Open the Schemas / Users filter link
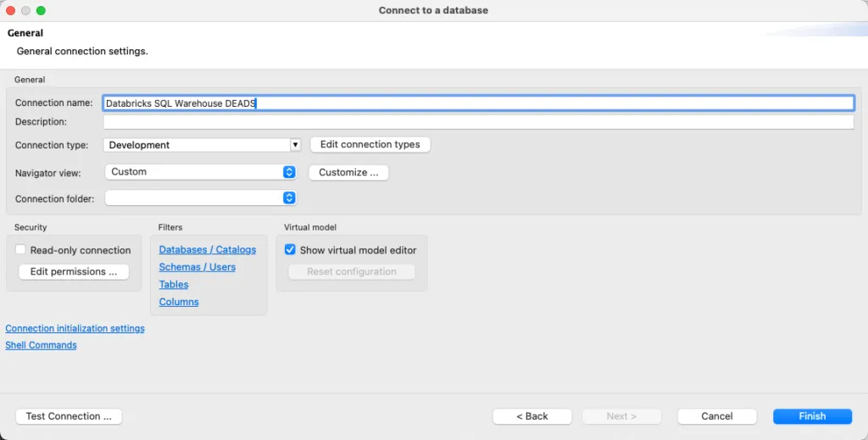The image size is (868, 440). pyautogui.click(x=197, y=267)
